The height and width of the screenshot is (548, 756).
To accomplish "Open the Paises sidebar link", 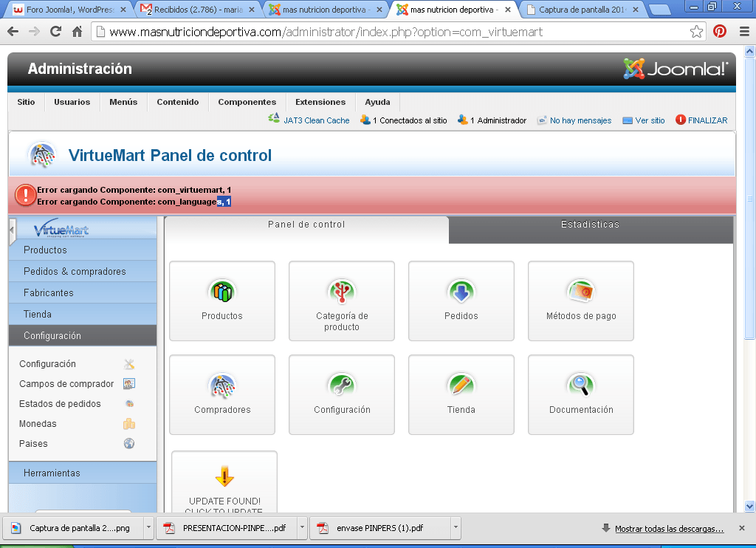I will 33,443.
